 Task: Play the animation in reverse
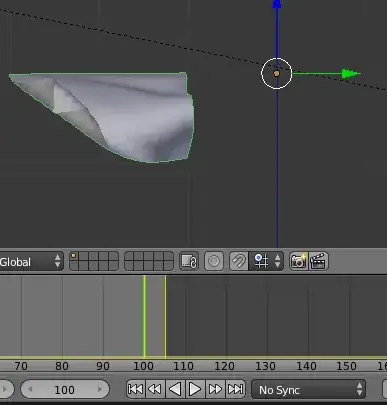point(175,389)
